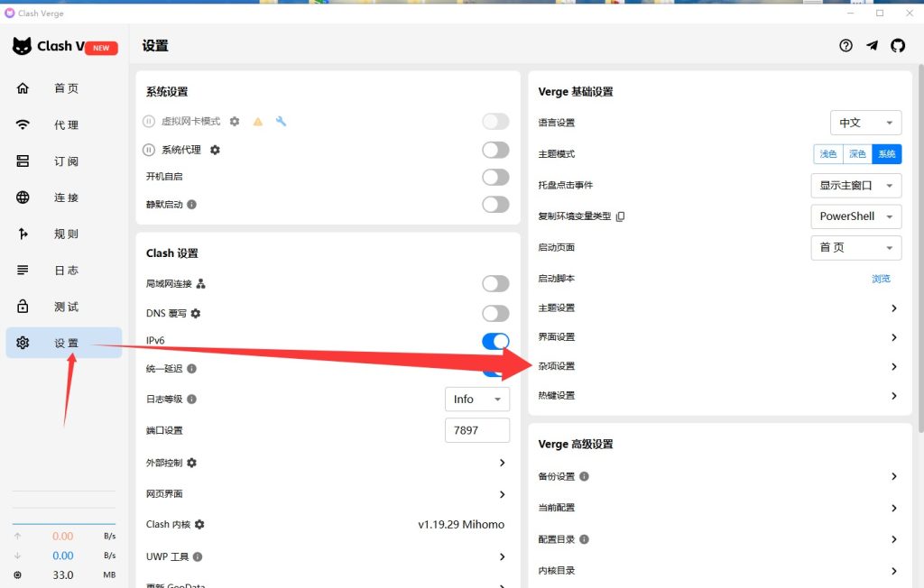Toggle 虚拟网卡模式 switch
This screenshot has width=924, height=588.
pos(495,122)
